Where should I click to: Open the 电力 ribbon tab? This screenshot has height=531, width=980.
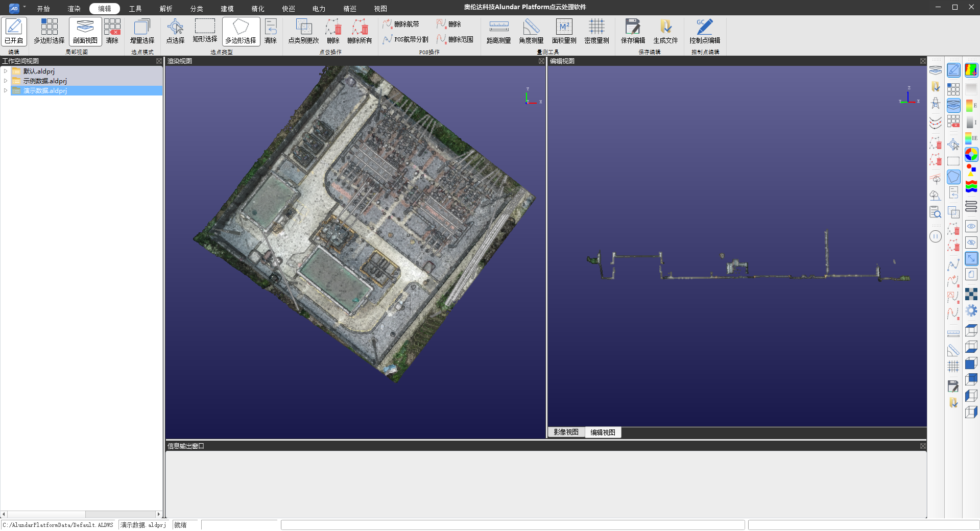(319, 9)
